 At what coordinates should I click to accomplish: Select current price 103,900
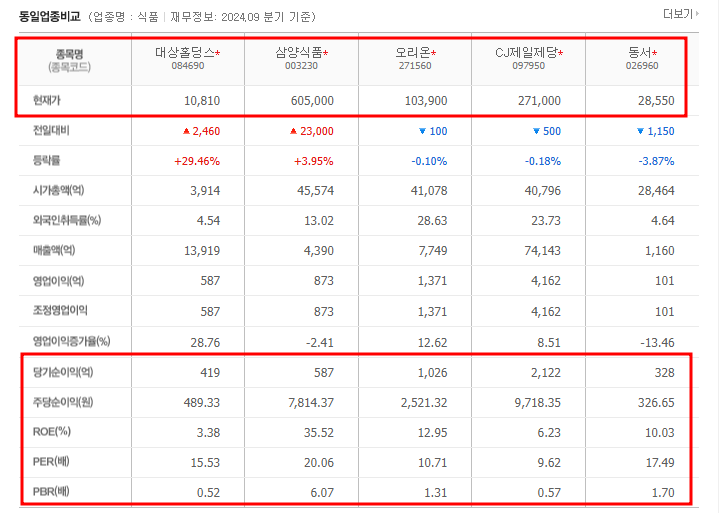pos(426,100)
